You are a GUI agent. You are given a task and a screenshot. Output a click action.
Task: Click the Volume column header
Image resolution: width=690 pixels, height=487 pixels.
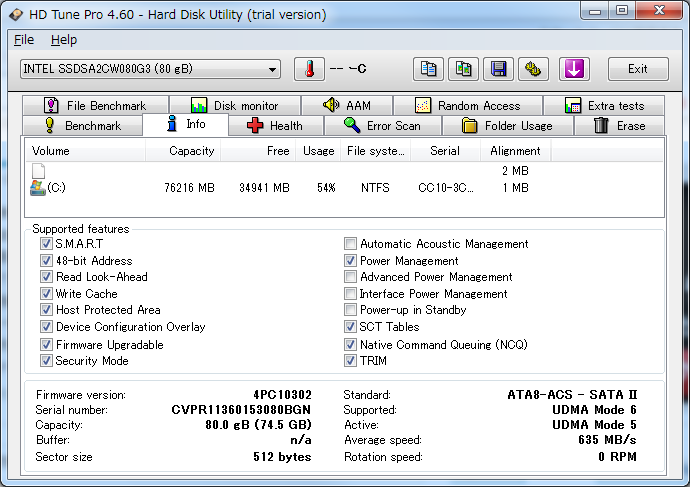click(85, 151)
